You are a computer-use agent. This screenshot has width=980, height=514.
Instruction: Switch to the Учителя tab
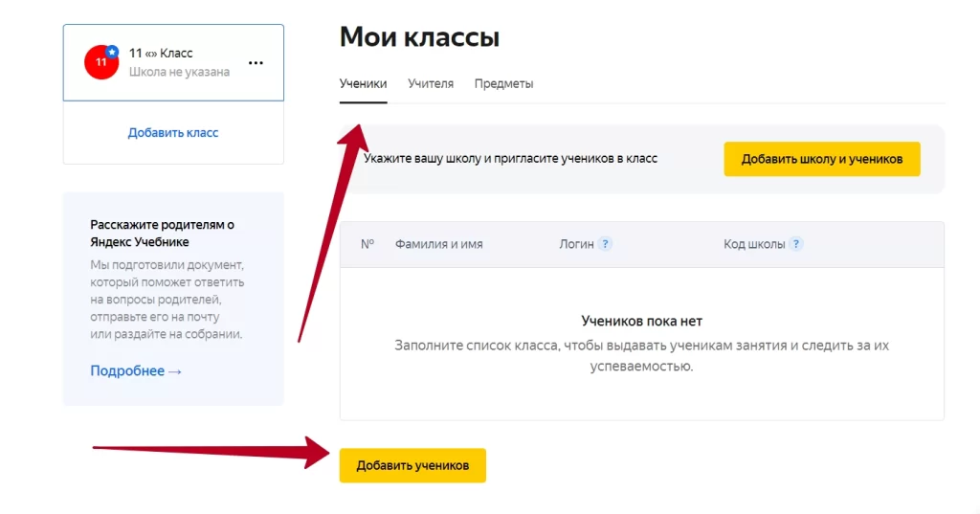pyautogui.click(x=431, y=83)
